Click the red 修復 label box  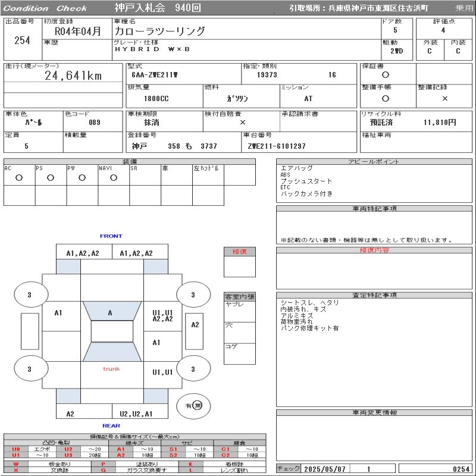tap(240, 252)
